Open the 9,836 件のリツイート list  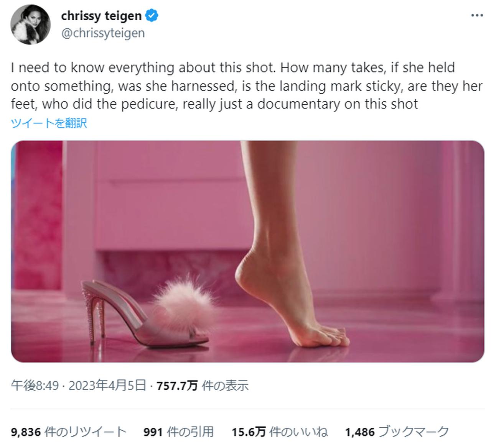(69, 432)
